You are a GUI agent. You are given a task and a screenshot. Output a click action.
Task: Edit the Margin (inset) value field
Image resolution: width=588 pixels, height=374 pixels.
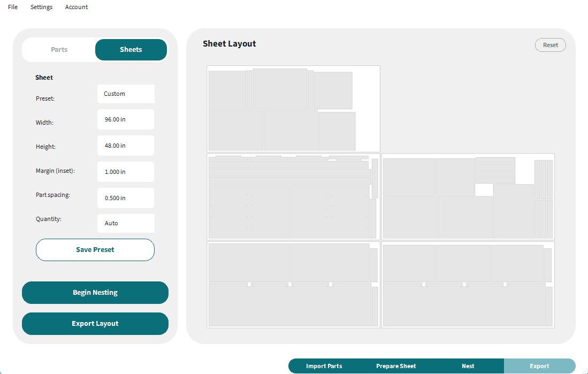(126, 172)
